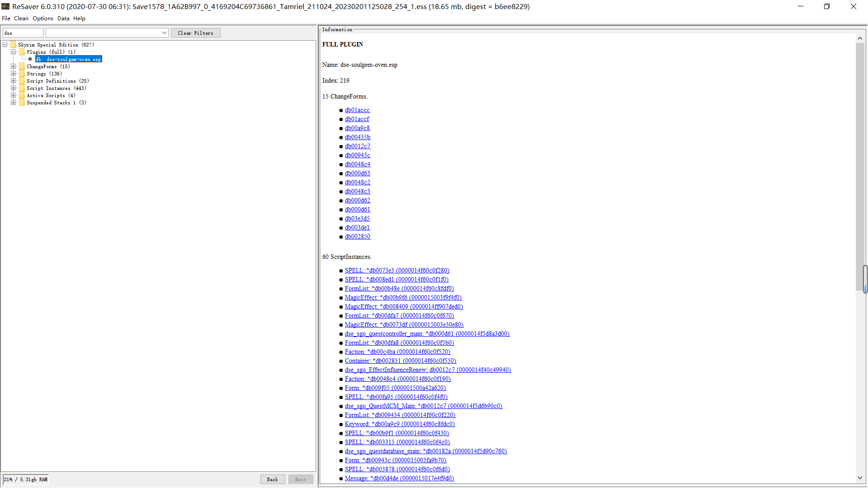Select the dse-soulgem-oven.esp tree item
868x488 pixels.
click(x=69, y=59)
